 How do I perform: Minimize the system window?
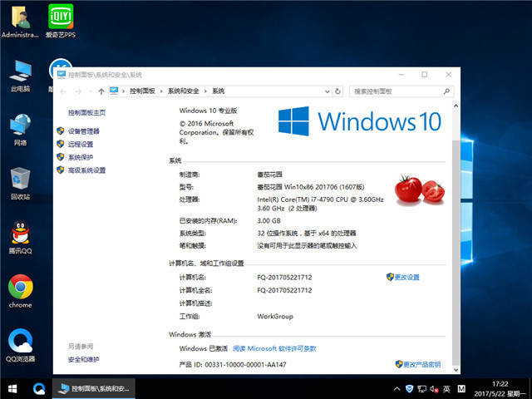pyautogui.click(x=401, y=75)
